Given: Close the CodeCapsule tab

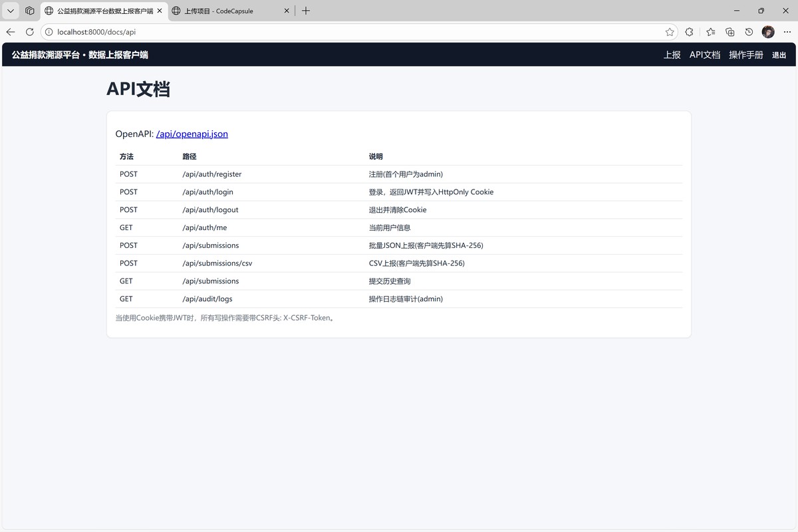Looking at the screenshot, I should click(287, 11).
